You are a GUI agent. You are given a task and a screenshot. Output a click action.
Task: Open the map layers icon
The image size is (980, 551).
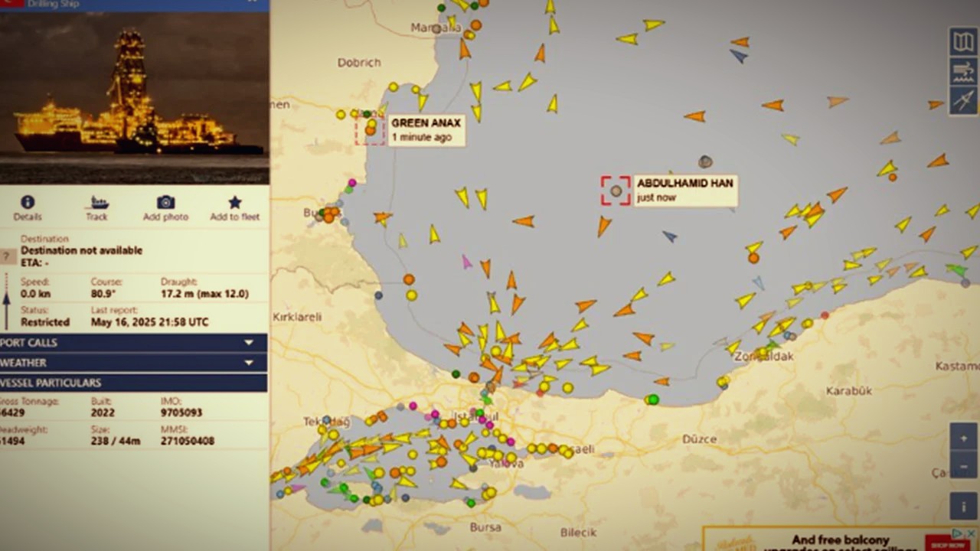[963, 41]
